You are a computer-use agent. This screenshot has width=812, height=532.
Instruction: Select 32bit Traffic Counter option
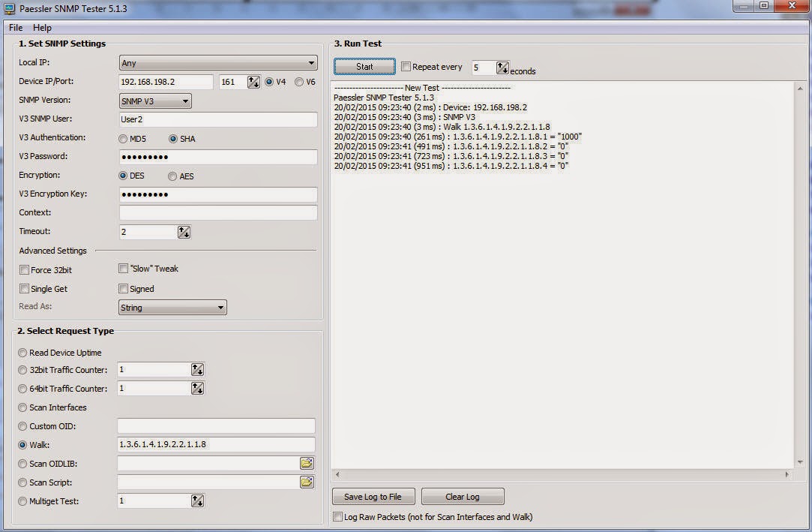click(x=22, y=370)
